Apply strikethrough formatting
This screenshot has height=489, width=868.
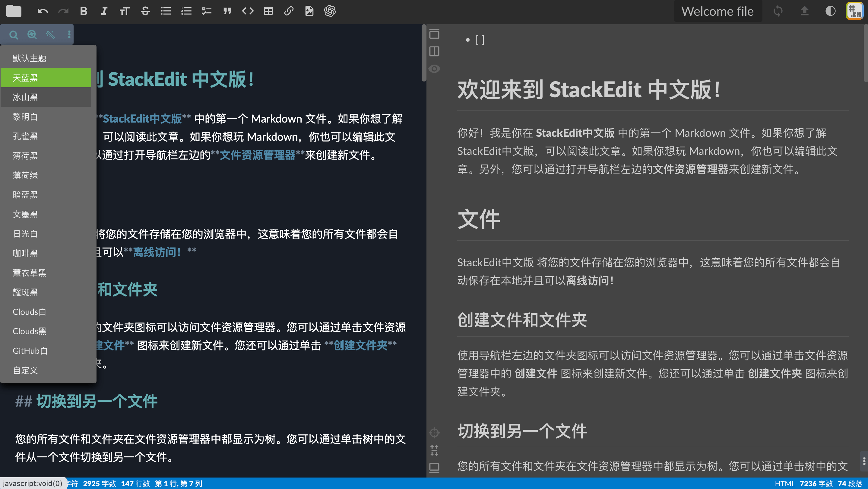pos(145,11)
